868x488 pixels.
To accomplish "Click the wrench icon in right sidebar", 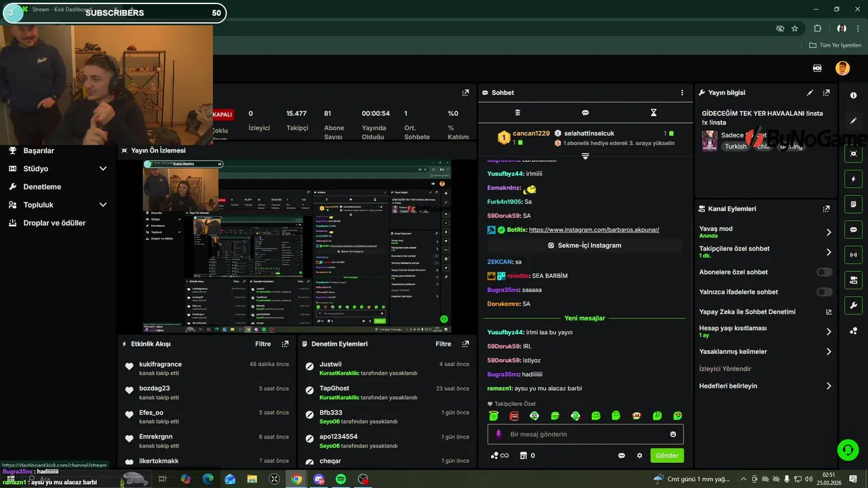I will 853,305.
